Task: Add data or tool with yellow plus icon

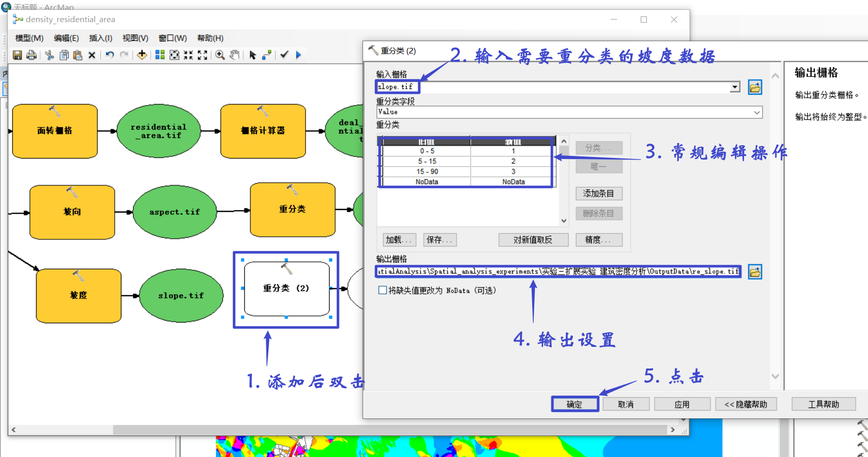Action: tap(142, 55)
